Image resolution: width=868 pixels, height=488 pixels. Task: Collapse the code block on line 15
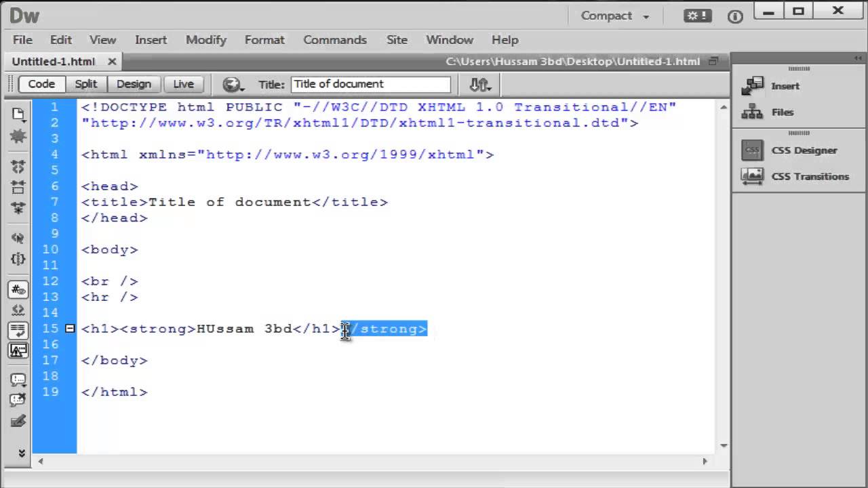[x=70, y=329]
